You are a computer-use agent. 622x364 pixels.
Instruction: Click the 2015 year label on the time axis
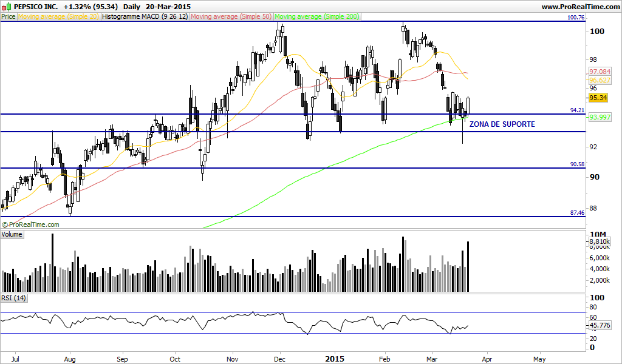[x=335, y=359]
